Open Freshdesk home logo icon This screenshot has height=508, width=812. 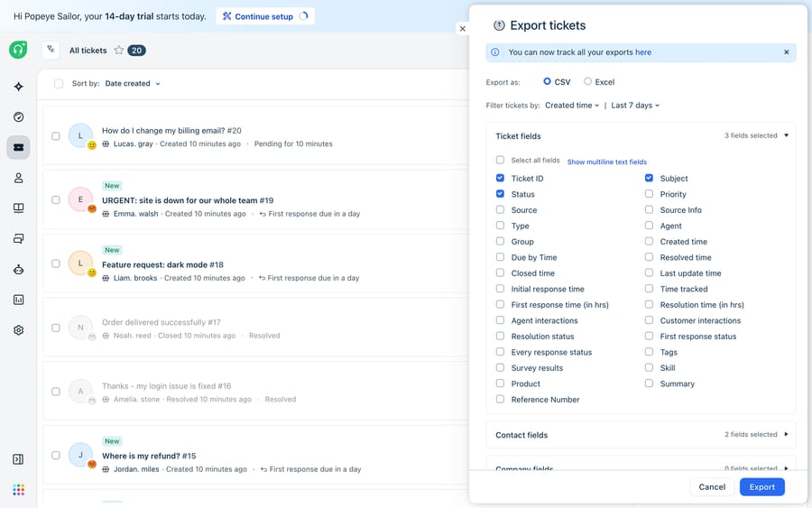click(18, 50)
